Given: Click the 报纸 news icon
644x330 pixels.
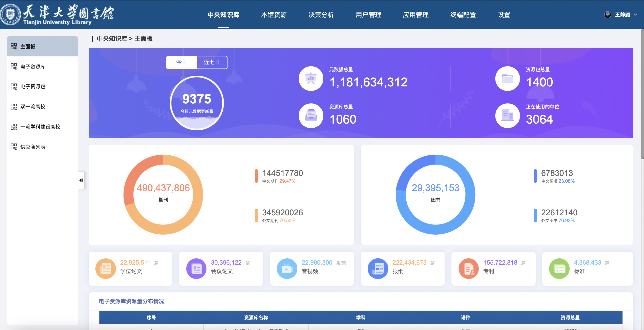Looking at the screenshot, I should [x=378, y=268].
